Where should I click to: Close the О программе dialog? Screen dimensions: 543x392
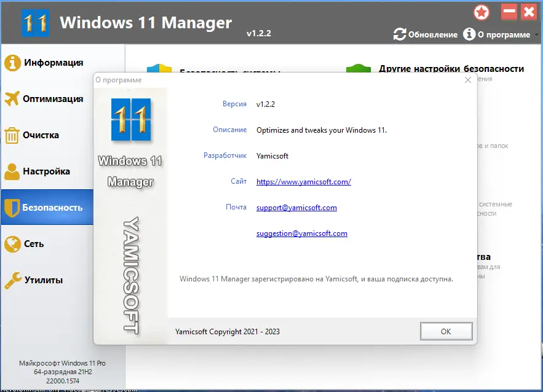click(x=468, y=80)
